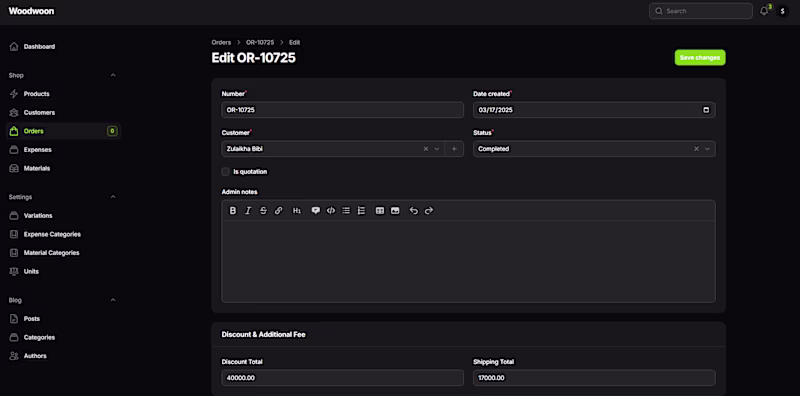
Task: Insert a link in Admin notes
Action: pos(279,211)
